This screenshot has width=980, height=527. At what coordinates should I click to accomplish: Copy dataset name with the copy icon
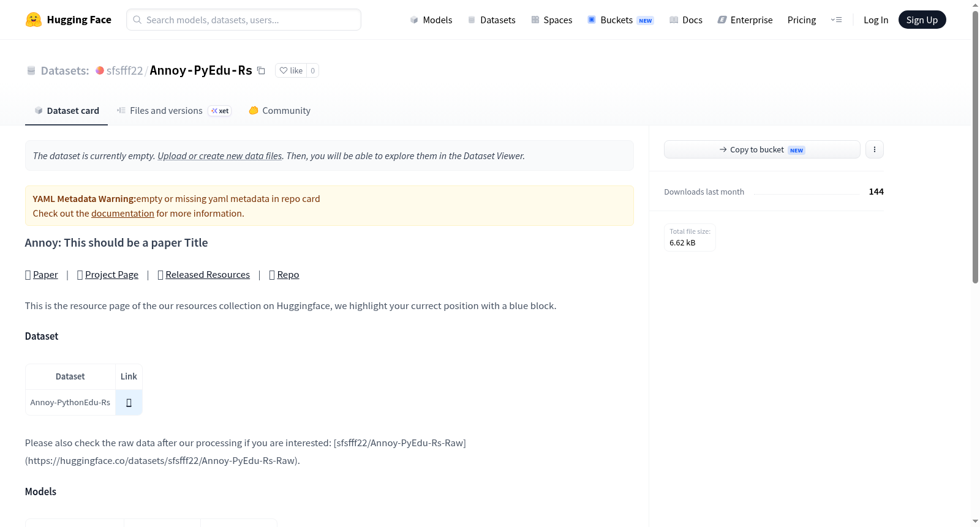tap(261, 70)
